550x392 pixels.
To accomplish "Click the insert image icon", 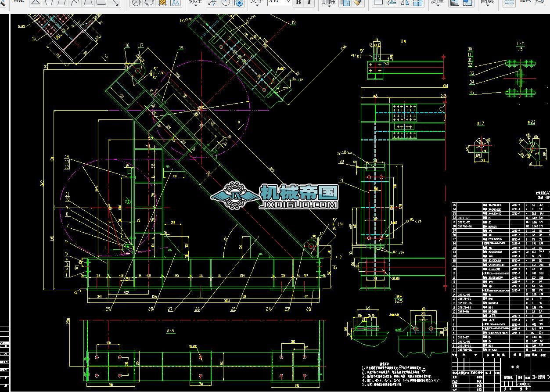I will pyautogui.click(x=176, y=2).
